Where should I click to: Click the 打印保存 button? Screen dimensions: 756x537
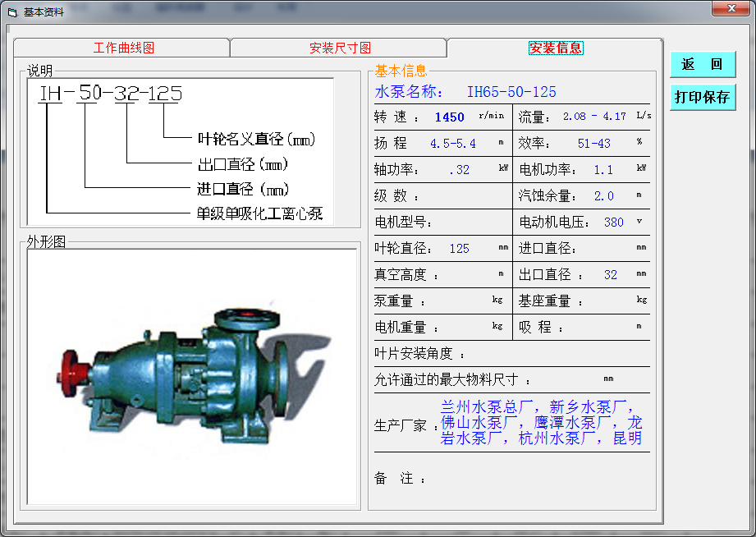[703, 97]
